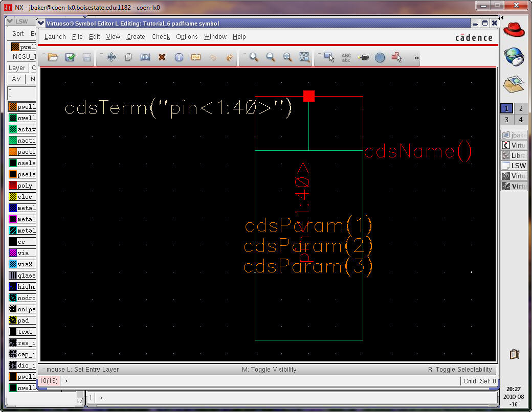Click the Copy tool icon
This screenshot has height=412, width=532.
(x=128, y=58)
